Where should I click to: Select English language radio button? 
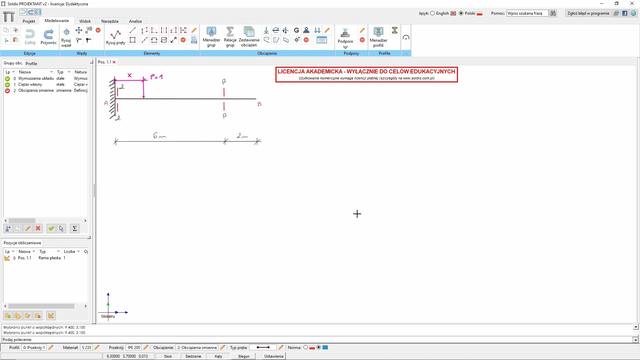433,13
